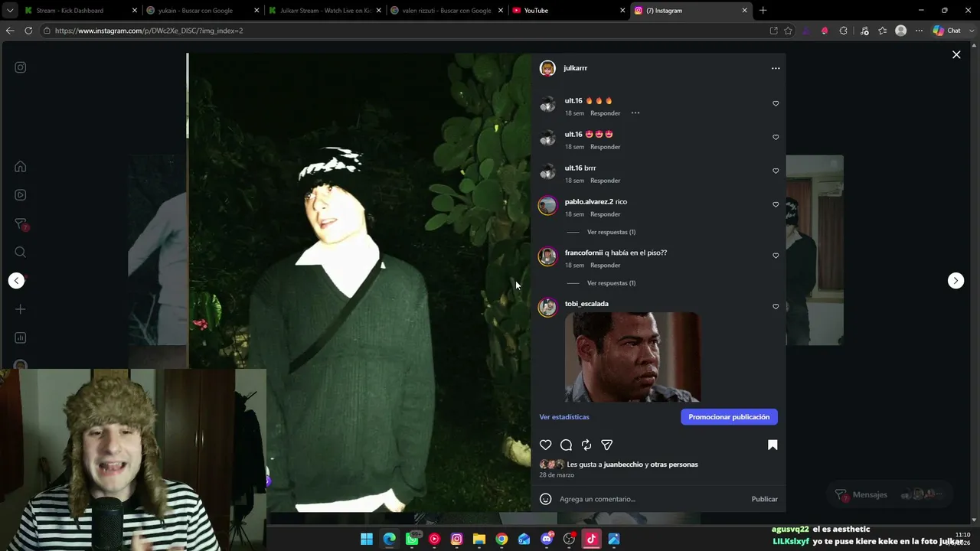Toggle the saved bookmark on the post
This screenshot has height=551, width=980.
(x=773, y=445)
